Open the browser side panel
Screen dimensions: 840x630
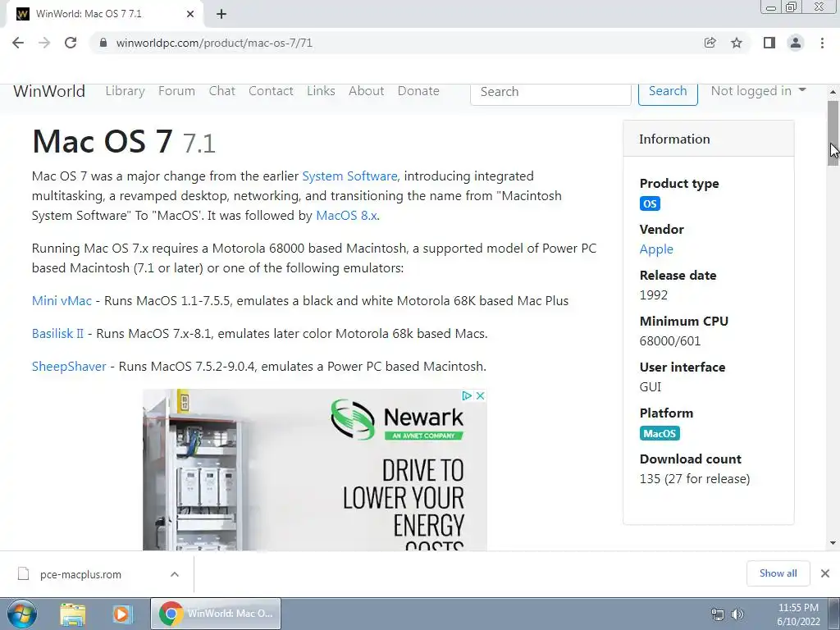coord(769,43)
